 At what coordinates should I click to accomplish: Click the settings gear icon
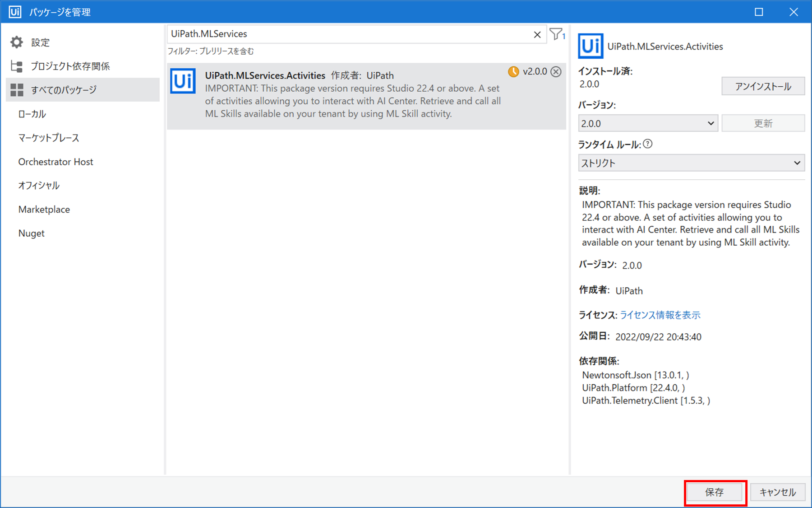tap(17, 42)
